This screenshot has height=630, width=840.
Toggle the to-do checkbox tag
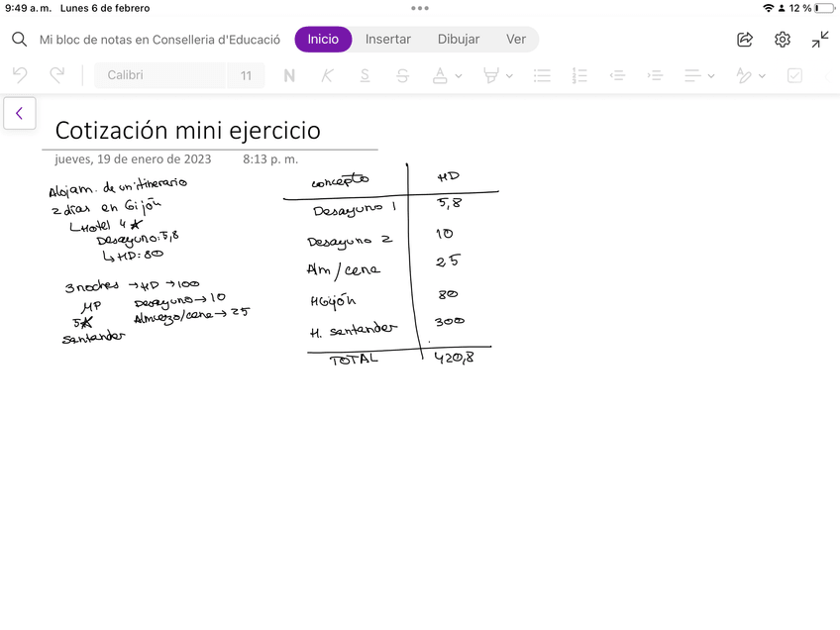(794, 75)
